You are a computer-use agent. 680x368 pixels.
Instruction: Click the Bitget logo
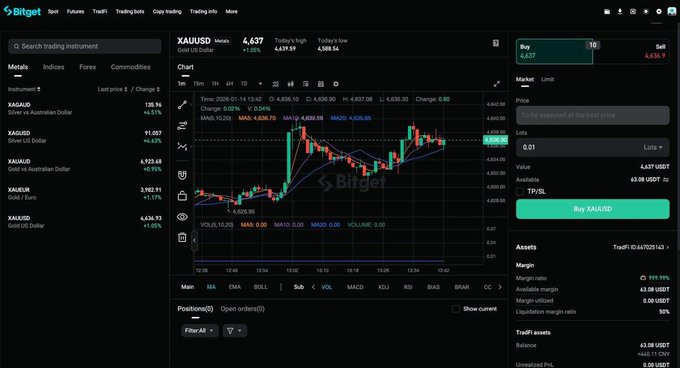22,11
